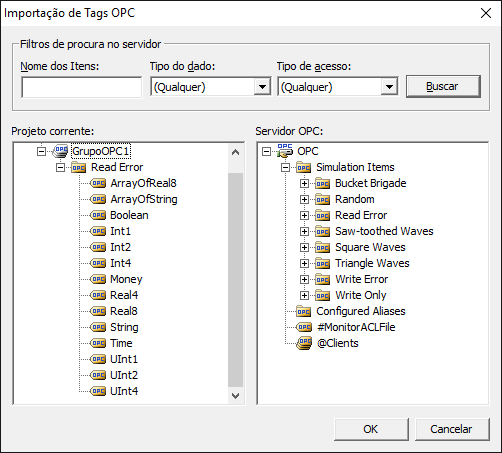The height and width of the screenshot is (453, 502).
Task: Expand the Saw-toothed Waves node
Action: pos(304,231)
